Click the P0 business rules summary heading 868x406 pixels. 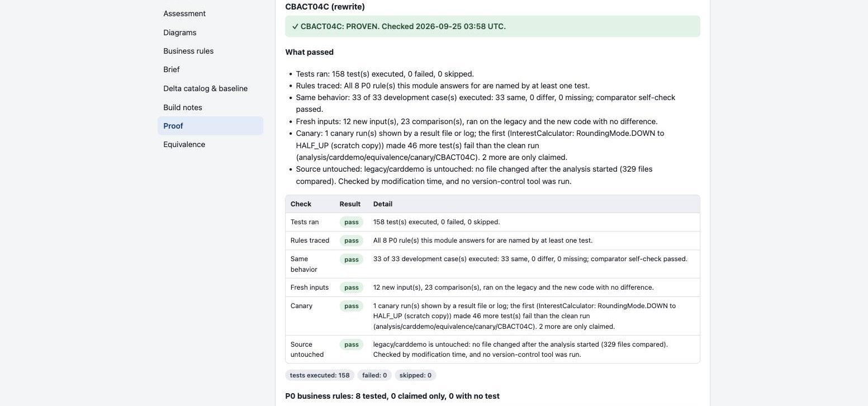392,396
